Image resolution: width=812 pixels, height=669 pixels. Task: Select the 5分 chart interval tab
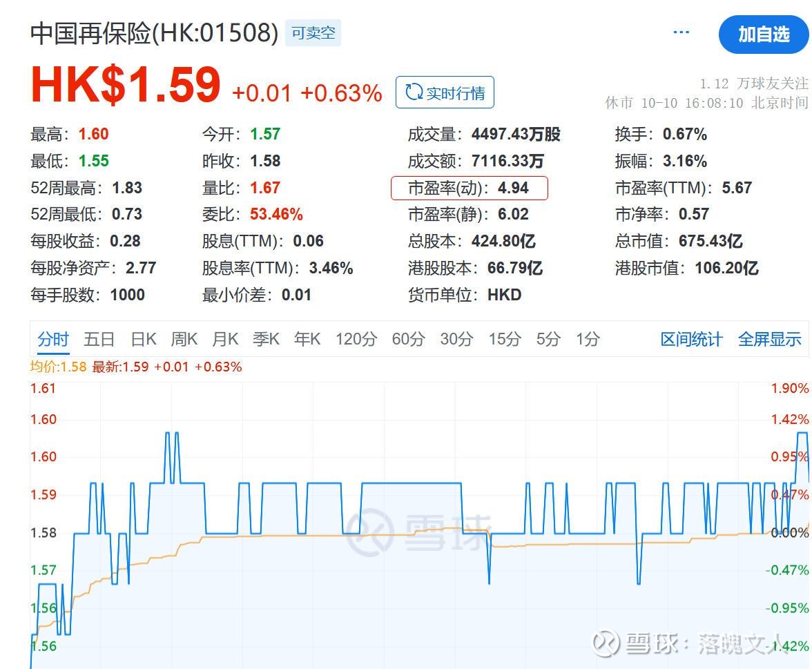coord(548,339)
